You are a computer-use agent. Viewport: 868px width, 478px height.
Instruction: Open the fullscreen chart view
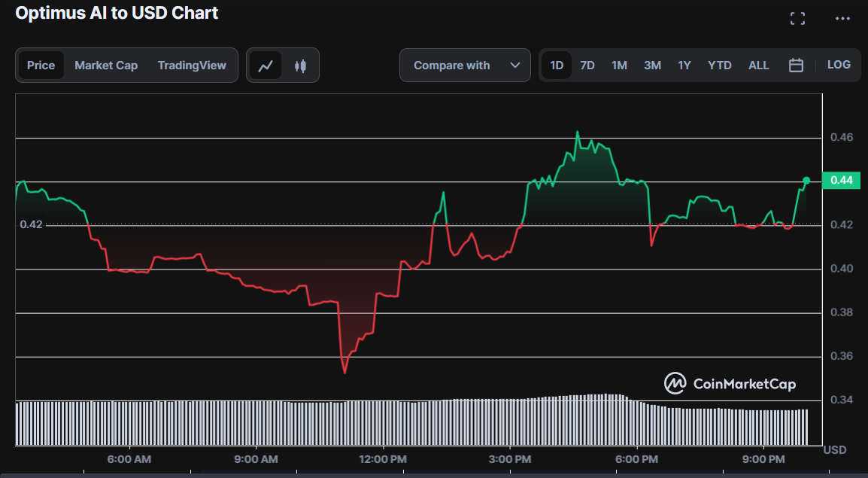coord(797,17)
